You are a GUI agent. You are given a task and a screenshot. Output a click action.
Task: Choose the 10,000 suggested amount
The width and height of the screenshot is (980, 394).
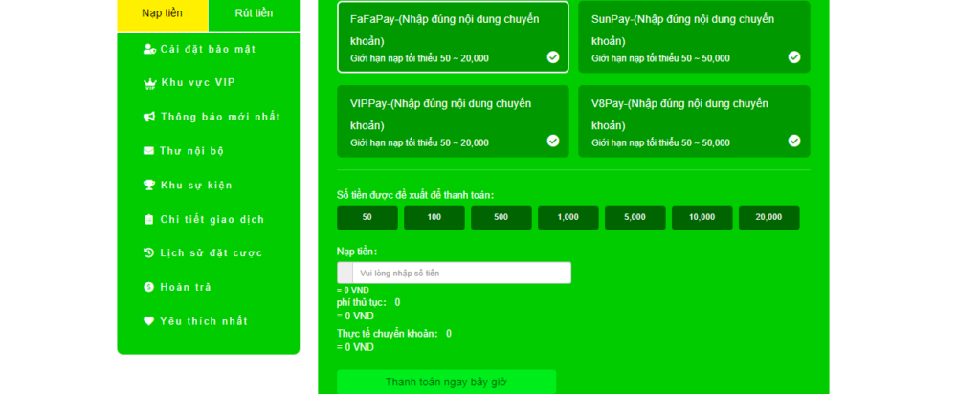click(702, 217)
